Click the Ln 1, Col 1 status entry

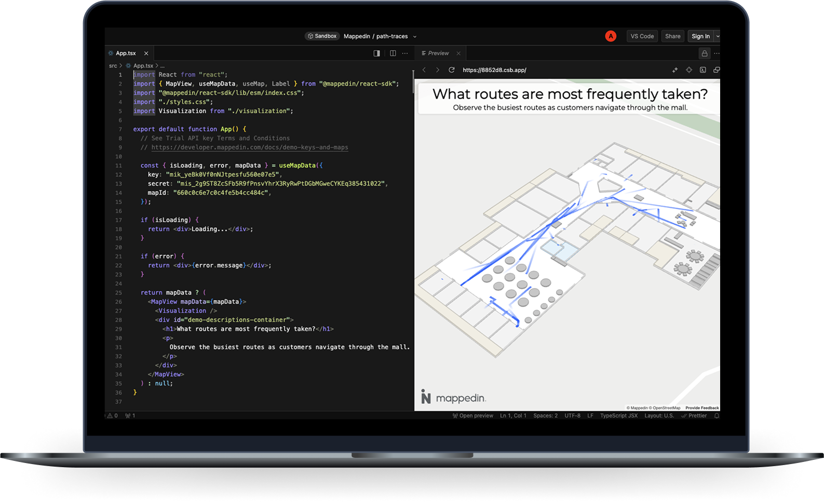point(513,416)
